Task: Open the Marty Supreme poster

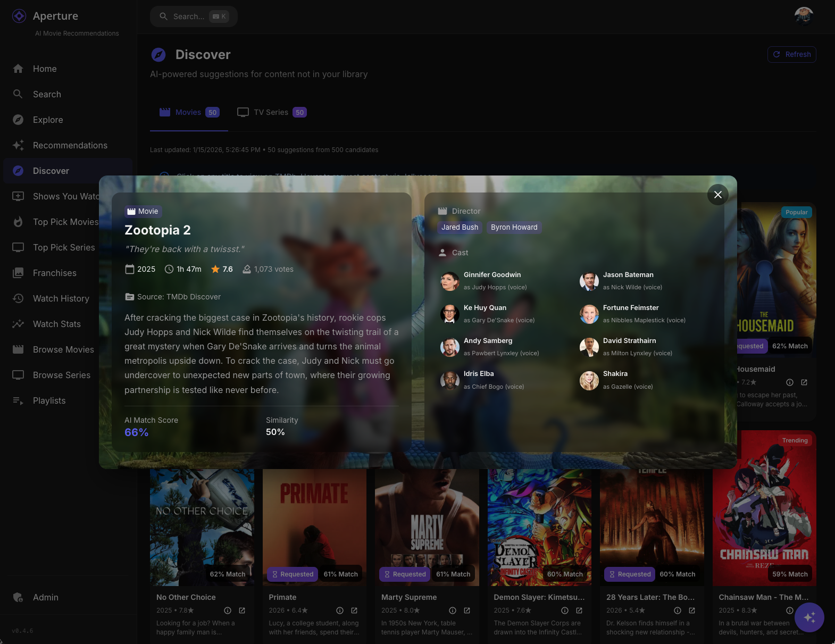Action: (x=427, y=527)
